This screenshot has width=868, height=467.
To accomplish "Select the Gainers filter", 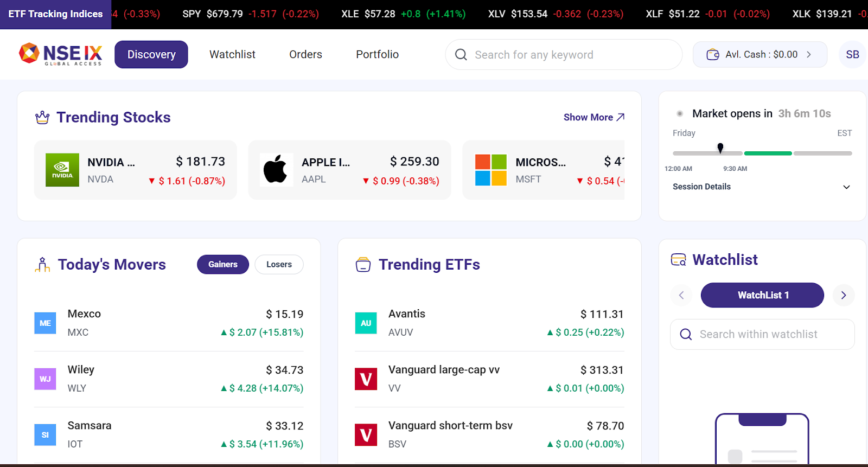I will click(222, 265).
